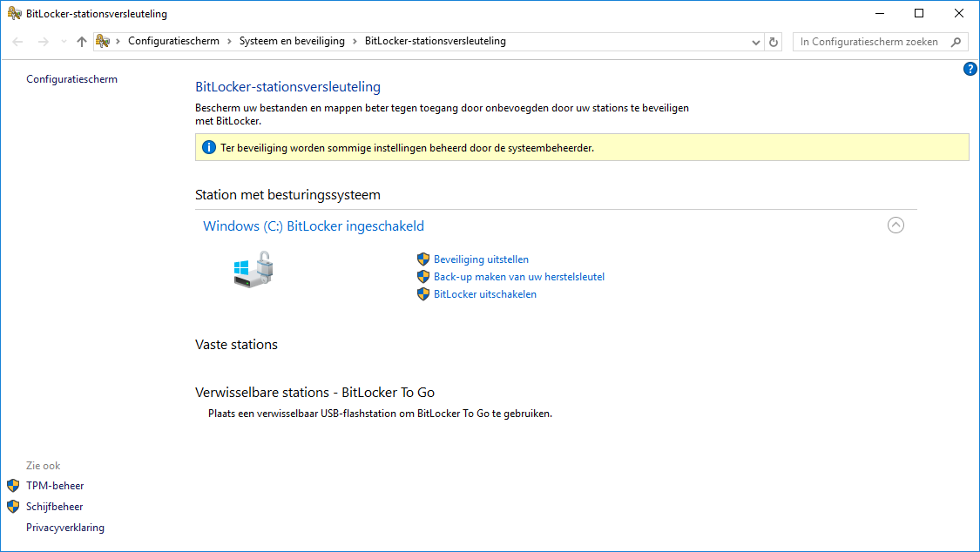Click the Forward navigation arrow
The image size is (980, 552).
(x=44, y=42)
